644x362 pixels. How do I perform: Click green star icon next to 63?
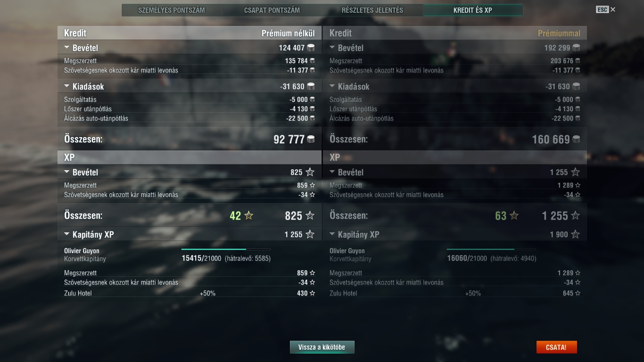pos(514,215)
